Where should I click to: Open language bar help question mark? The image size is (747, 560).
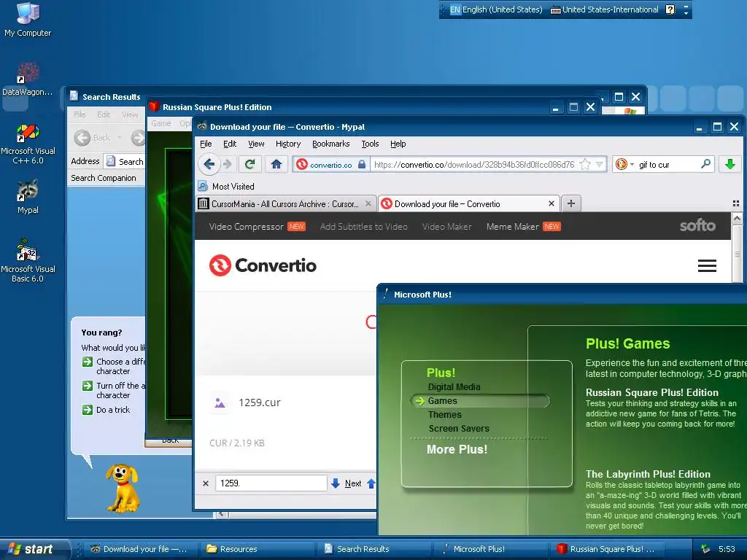[x=670, y=9]
